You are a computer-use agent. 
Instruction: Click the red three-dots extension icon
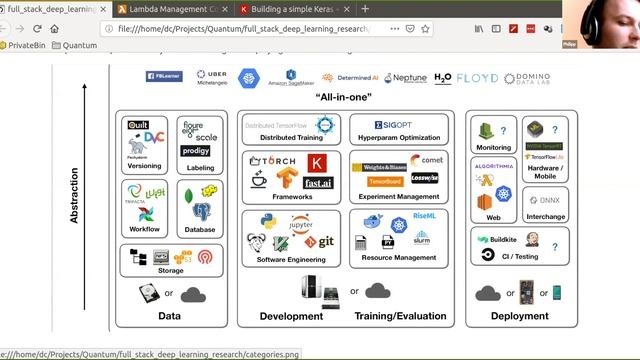531,29
